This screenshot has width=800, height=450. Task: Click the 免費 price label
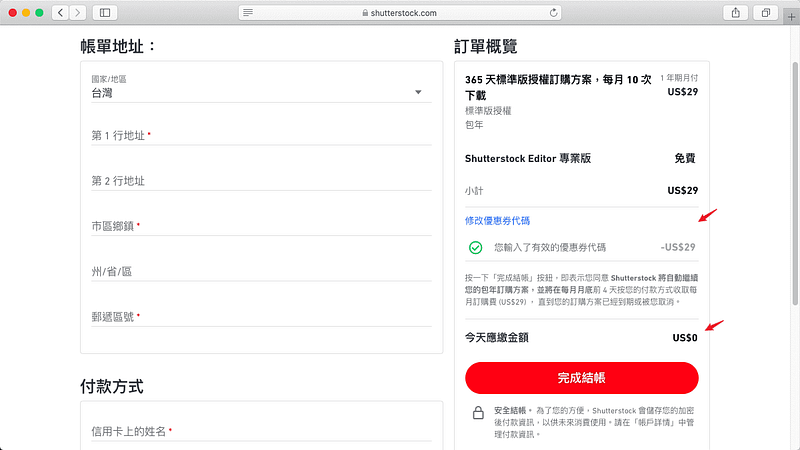tap(685, 159)
